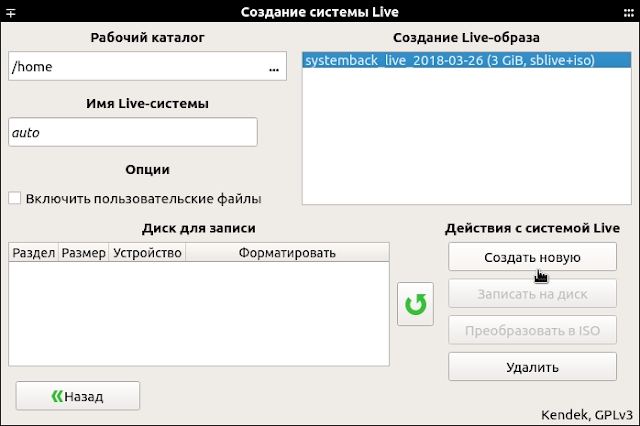This screenshot has width=640, height=426.
Task: Click the grid dots icon in the title bar's right corner
Action: (629, 13)
